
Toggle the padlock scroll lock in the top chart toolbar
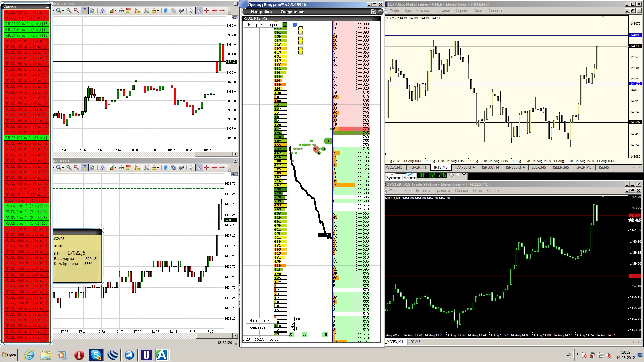[84, 11]
